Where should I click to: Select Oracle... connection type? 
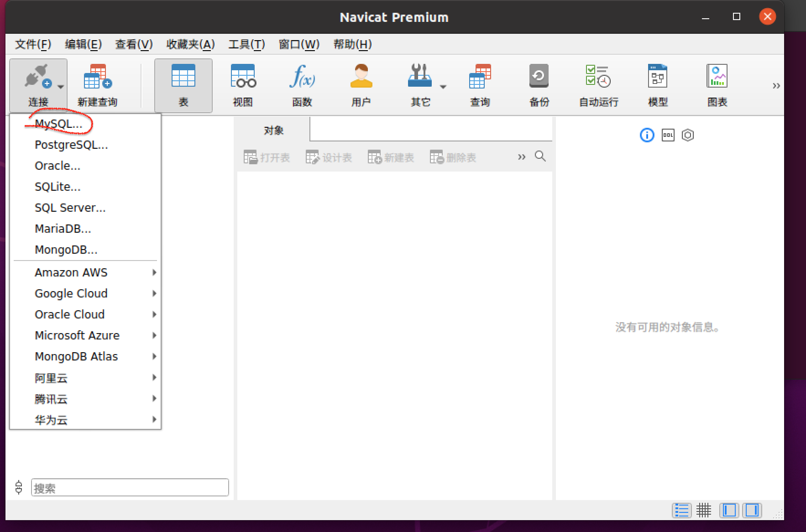85,166
